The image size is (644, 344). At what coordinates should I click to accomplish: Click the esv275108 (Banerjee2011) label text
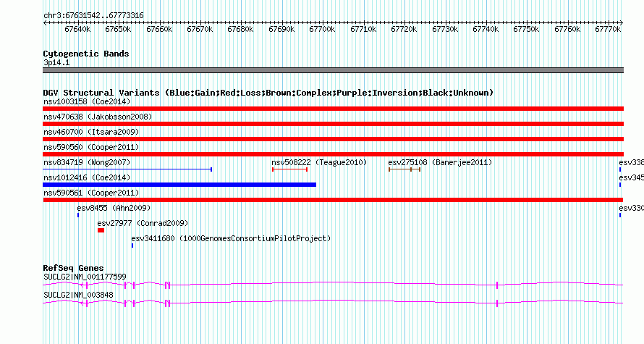440,162
